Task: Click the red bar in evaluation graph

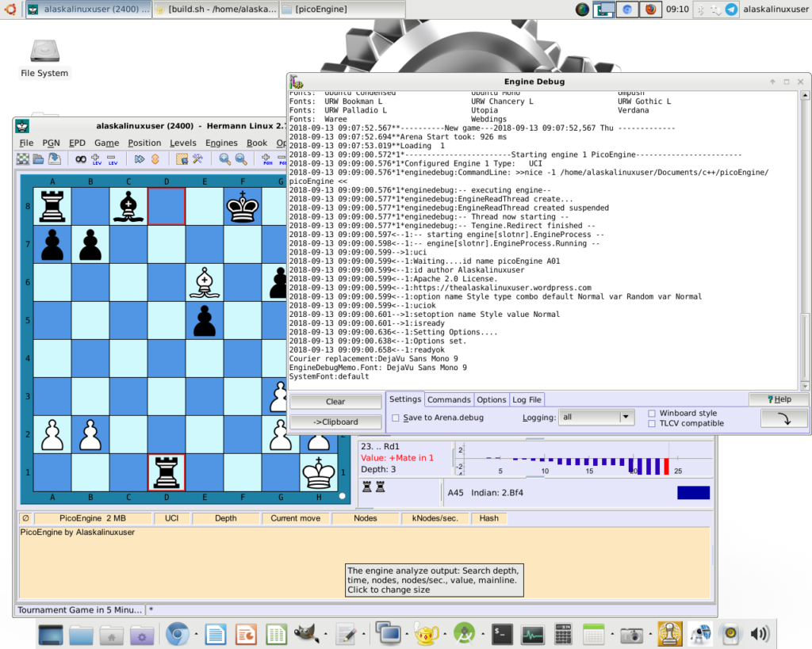Action: (667, 466)
